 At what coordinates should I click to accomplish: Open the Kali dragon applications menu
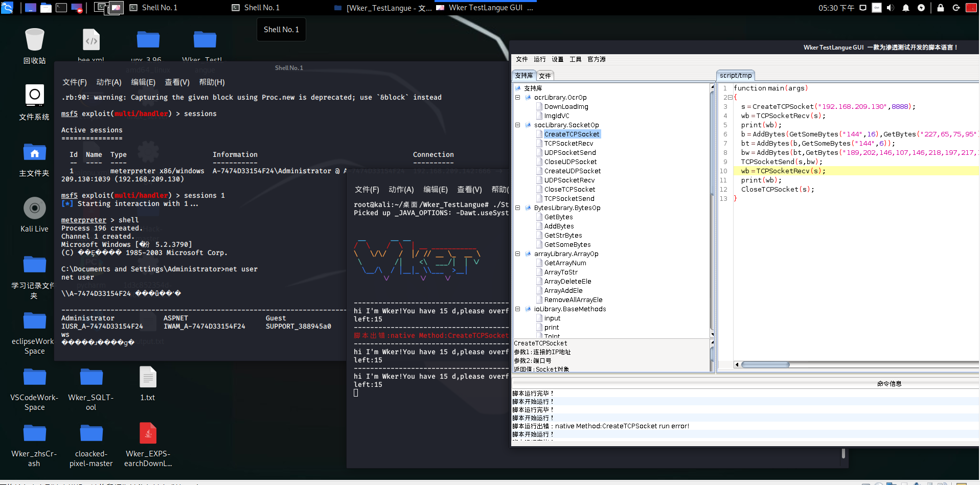pos(7,8)
